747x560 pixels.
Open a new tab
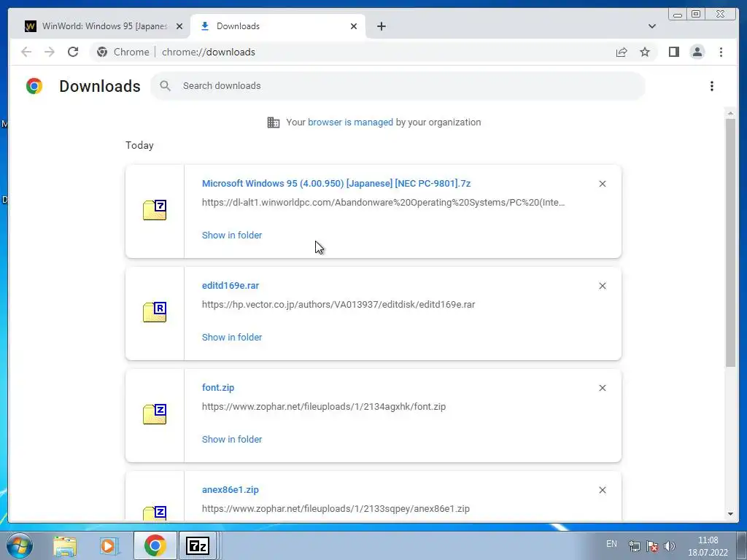[381, 26]
